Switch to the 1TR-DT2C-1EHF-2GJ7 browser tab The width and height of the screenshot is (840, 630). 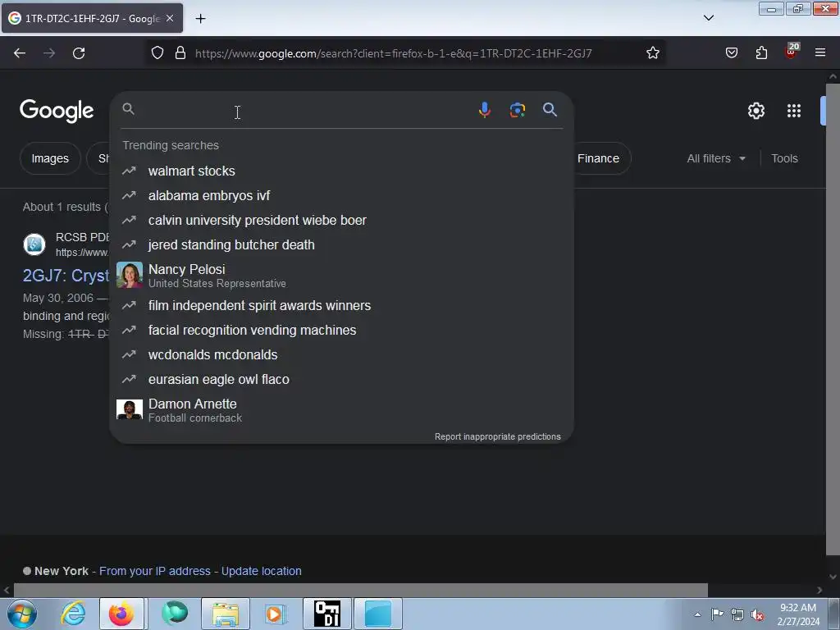(92, 18)
